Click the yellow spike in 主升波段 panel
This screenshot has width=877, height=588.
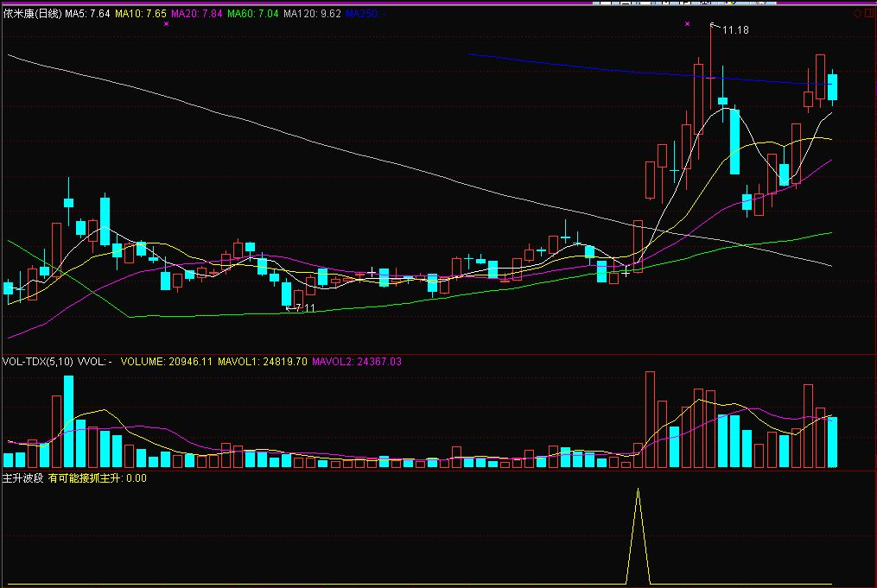click(639, 536)
